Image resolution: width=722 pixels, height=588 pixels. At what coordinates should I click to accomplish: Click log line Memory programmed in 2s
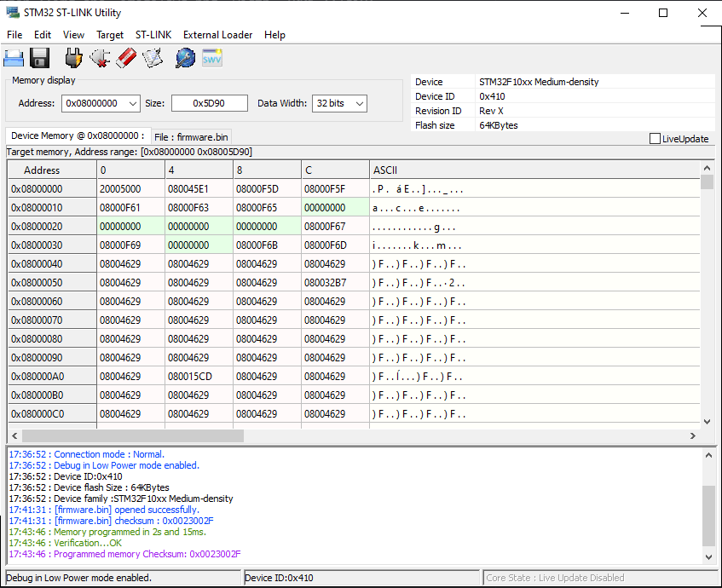pos(107,532)
